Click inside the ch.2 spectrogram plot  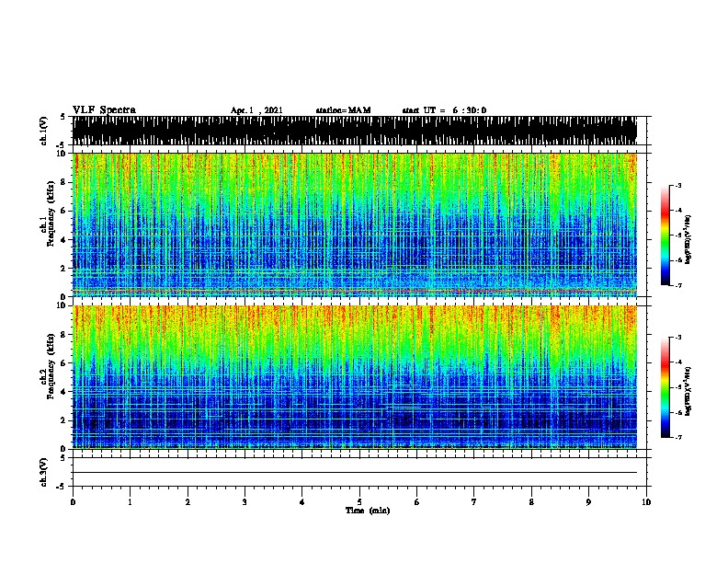(x=354, y=377)
